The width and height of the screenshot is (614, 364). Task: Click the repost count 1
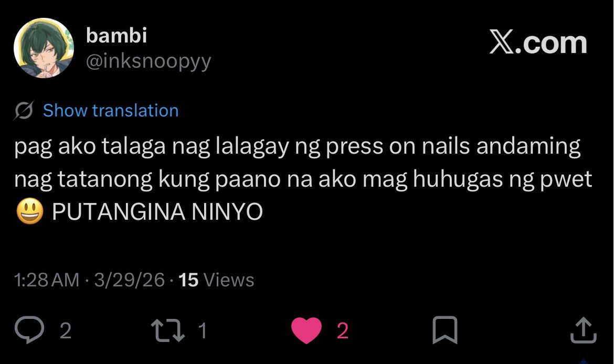(x=202, y=331)
